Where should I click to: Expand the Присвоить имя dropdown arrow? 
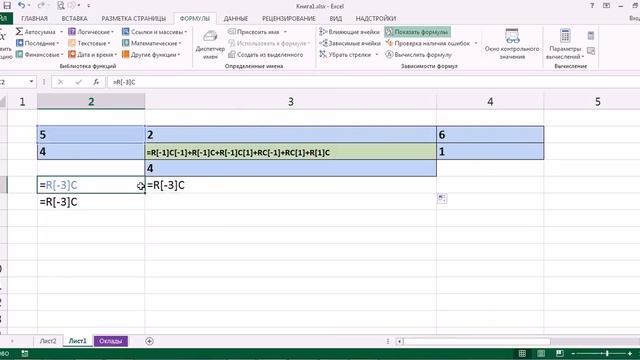pyautogui.click(x=285, y=32)
